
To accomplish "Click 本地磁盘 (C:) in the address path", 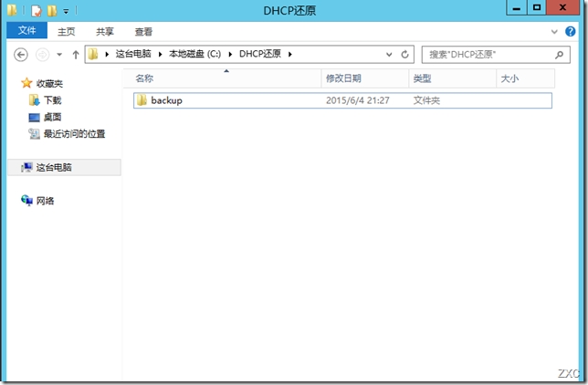I will pyautogui.click(x=195, y=54).
